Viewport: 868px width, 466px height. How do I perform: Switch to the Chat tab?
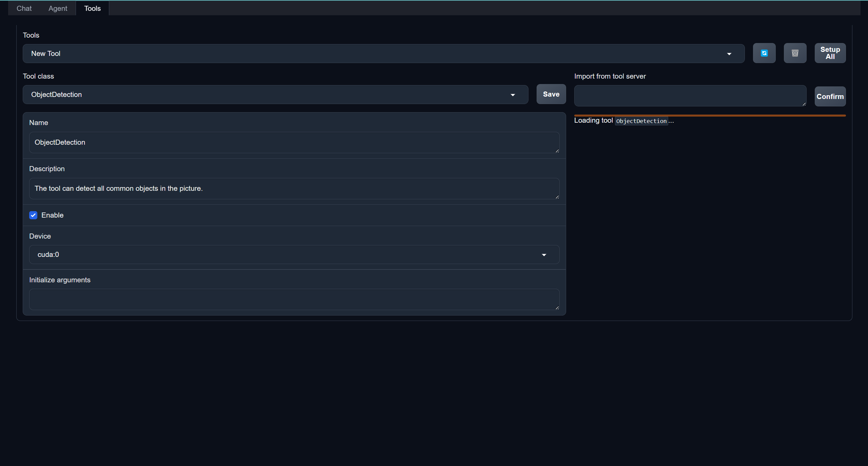[24, 8]
